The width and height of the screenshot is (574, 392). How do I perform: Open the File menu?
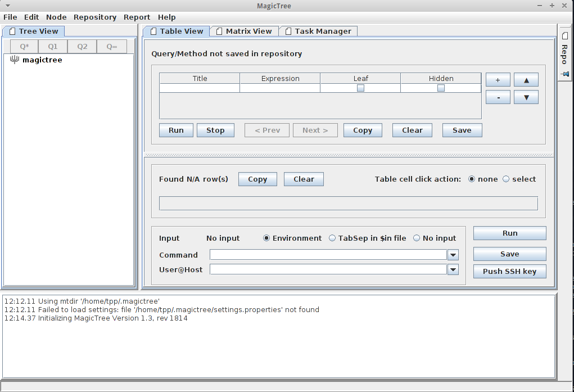(10, 17)
